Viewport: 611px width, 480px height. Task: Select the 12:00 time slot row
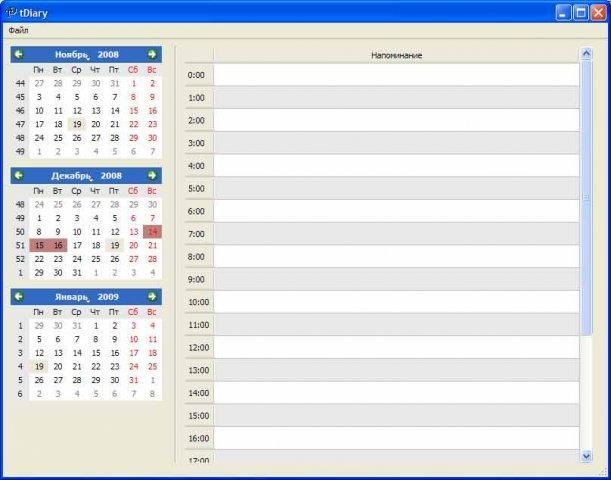[396, 348]
